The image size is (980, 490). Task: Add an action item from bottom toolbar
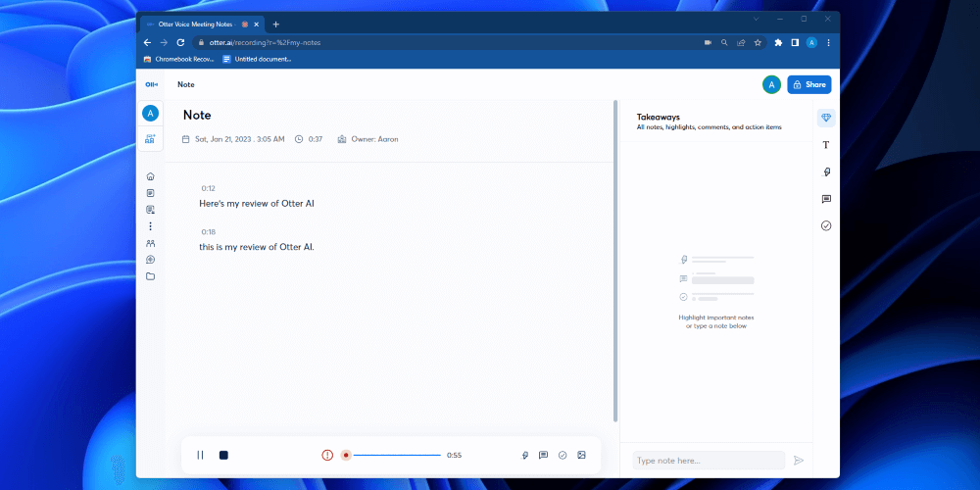click(563, 455)
